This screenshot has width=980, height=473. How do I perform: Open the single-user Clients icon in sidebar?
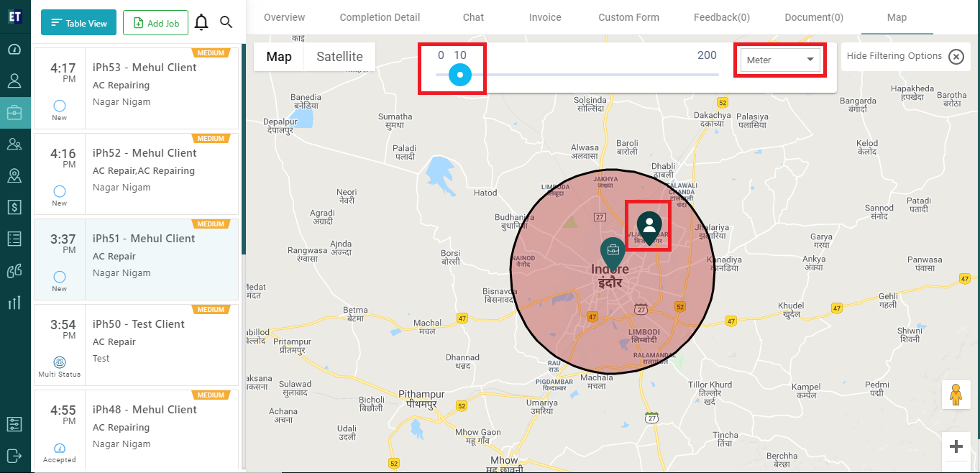(x=14, y=81)
